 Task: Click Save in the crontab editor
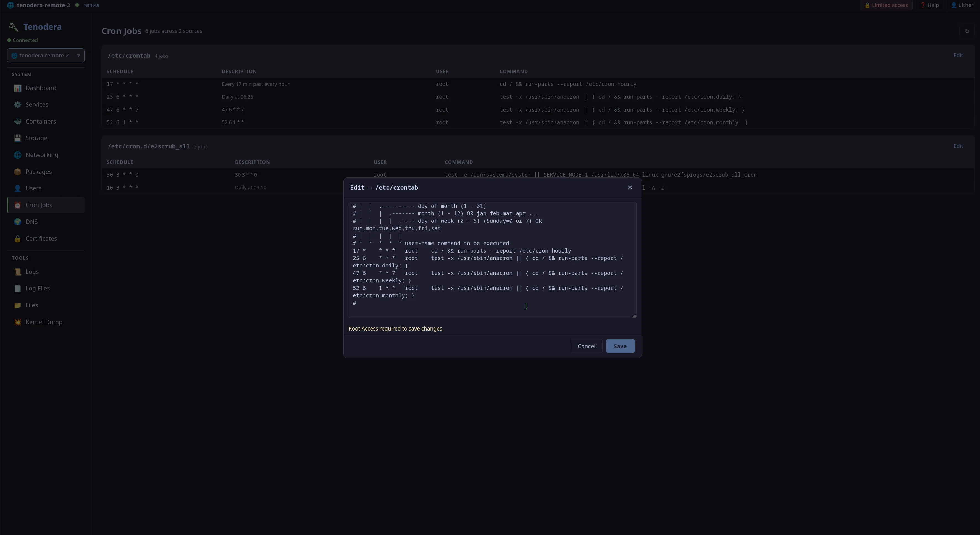620,346
